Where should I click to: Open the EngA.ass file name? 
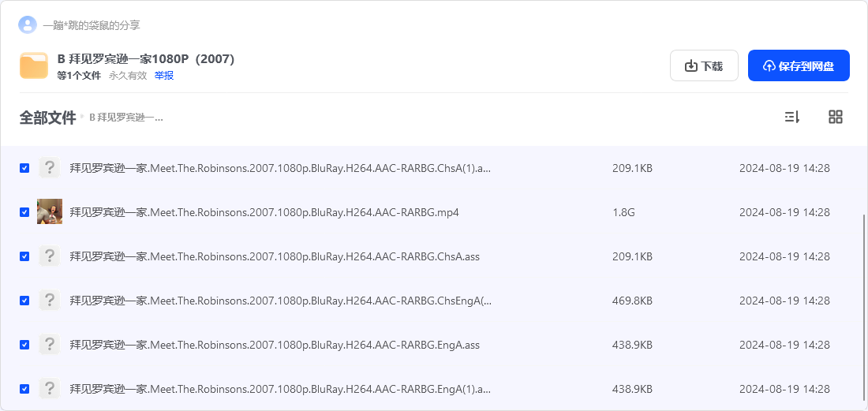tap(275, 345)
